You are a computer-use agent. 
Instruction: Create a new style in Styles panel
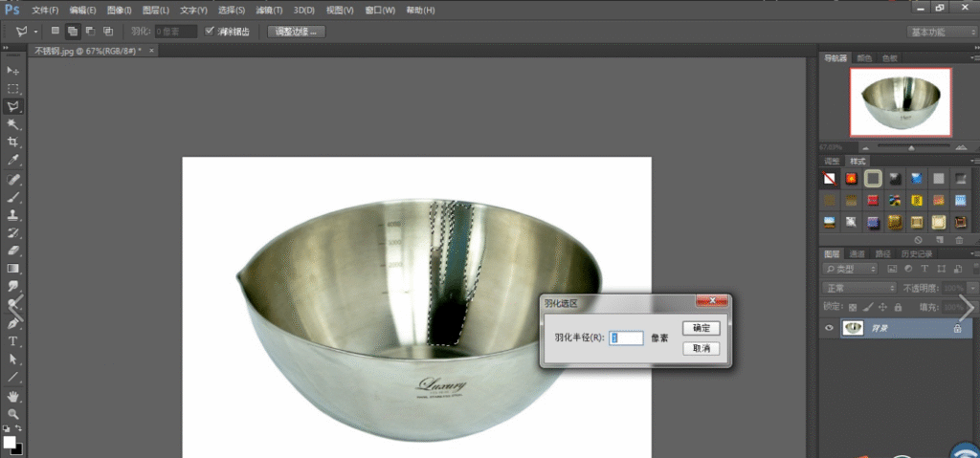[940, 240]
